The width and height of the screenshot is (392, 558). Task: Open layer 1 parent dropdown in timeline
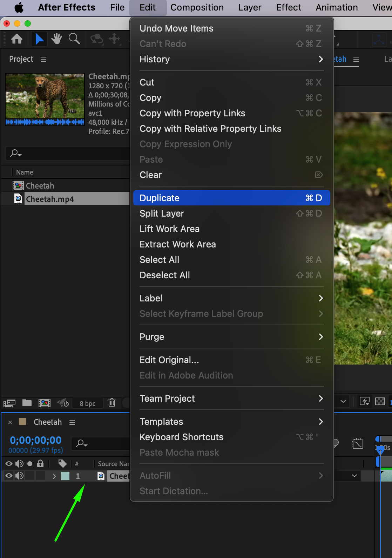click(x=354, y=476)
